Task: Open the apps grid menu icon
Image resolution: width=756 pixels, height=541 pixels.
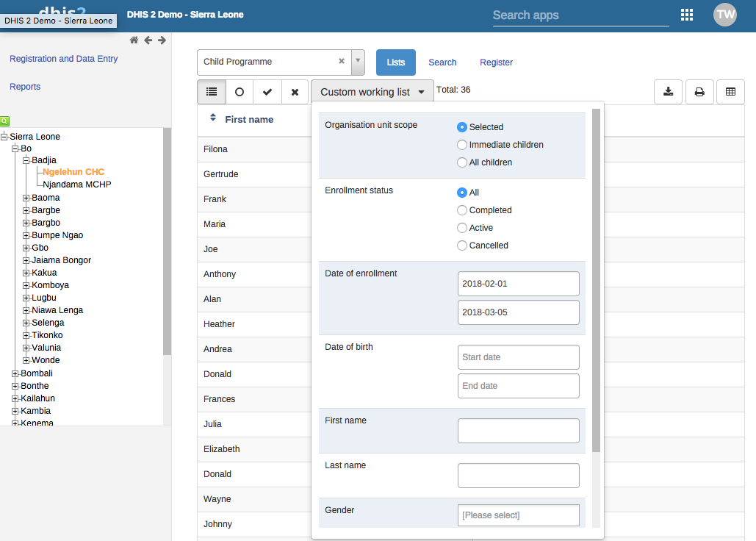Action: pos(687,15)
